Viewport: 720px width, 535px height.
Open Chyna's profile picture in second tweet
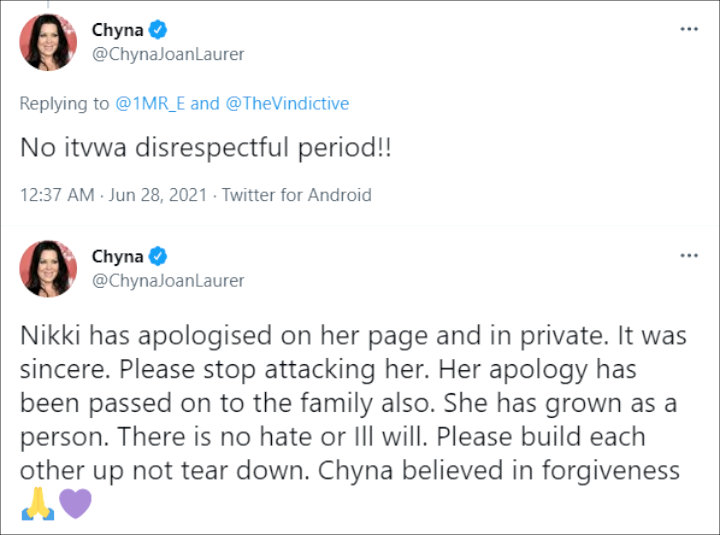coord(48,269)
